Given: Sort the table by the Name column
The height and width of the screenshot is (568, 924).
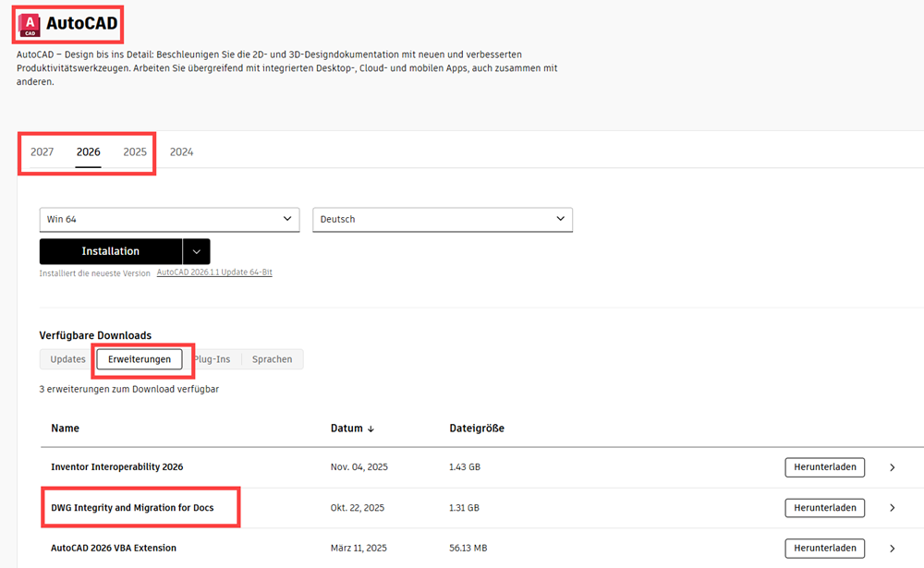Looking at the screenshot, I should click(x=65, y=429).
